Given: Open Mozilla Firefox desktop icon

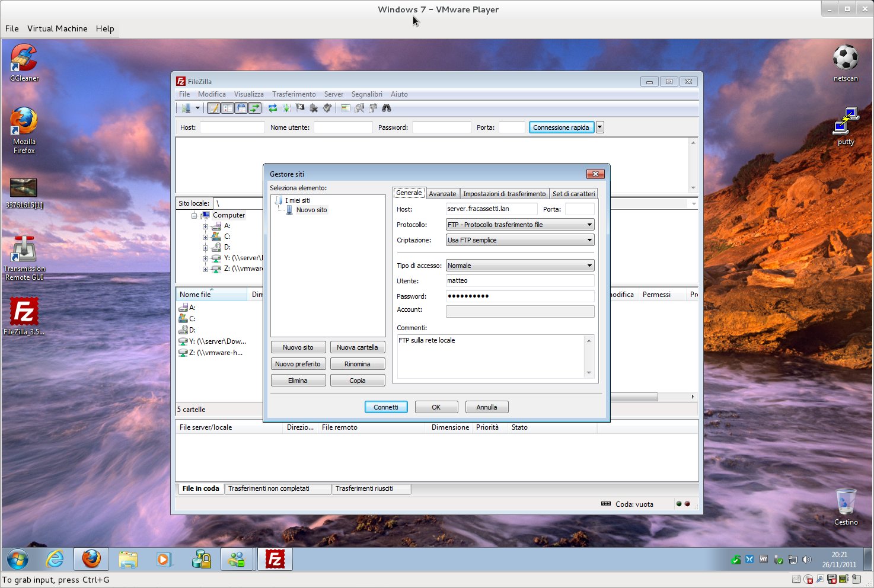Looking at the screenshot, I should pos(24,130).
